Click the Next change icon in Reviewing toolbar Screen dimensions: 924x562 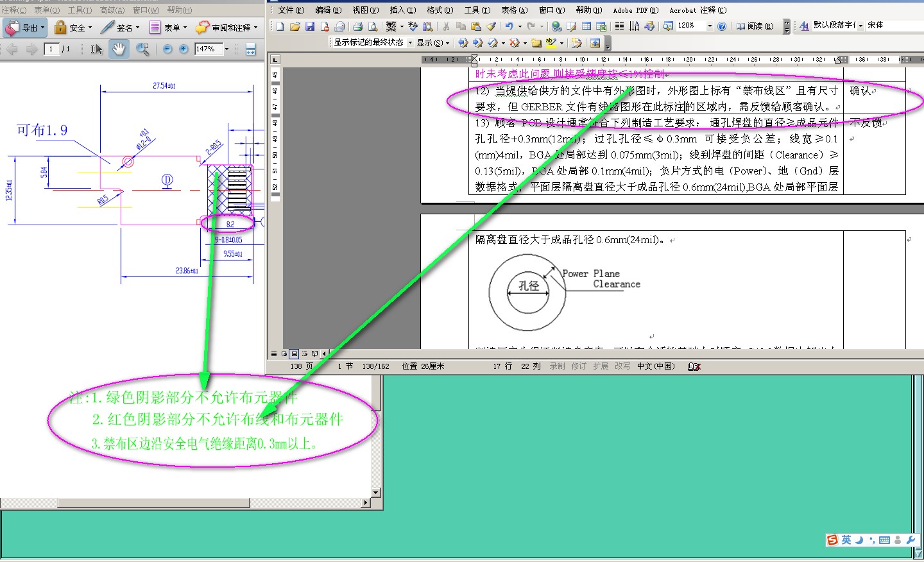coord(477,43)
